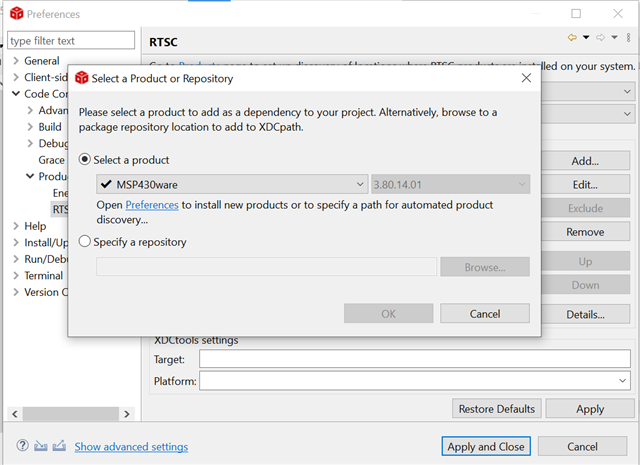Expand the Help tree node
640x465 pixels.
(x=15, y=226)
